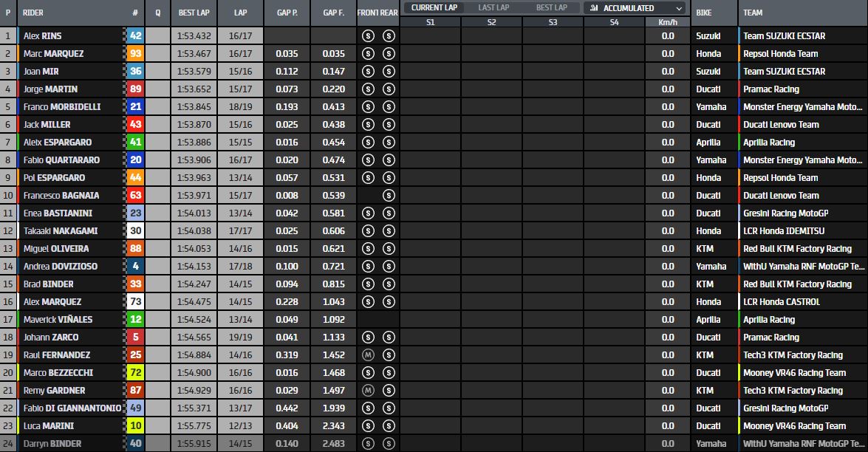868x452 pixels.
Task: Click Aleix Espargaro rear tyre icon
Action: pyautogui.click(x=389, y=143)
